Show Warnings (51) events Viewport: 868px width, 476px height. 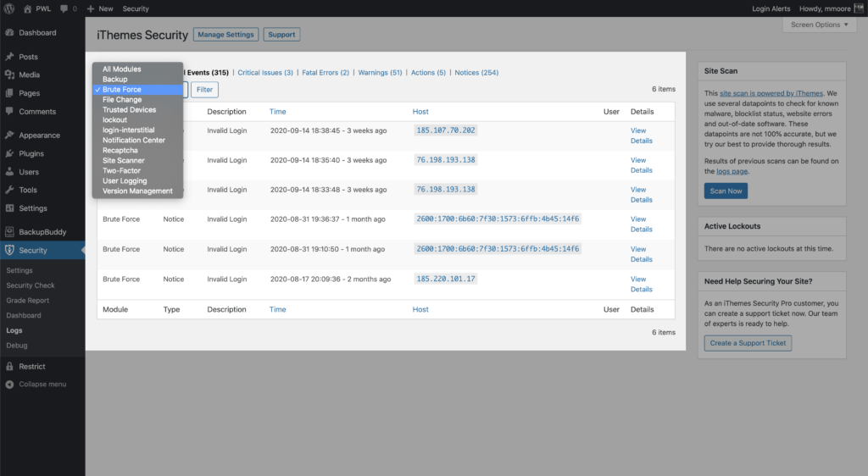380,73
